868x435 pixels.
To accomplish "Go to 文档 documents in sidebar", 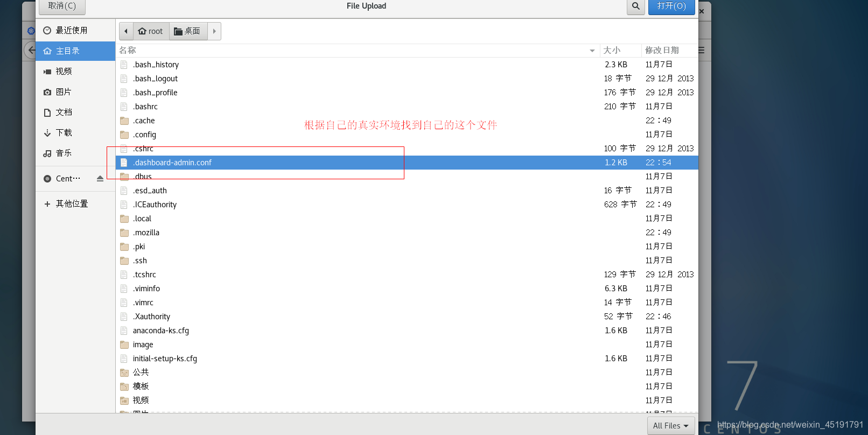I will (75, 112).
